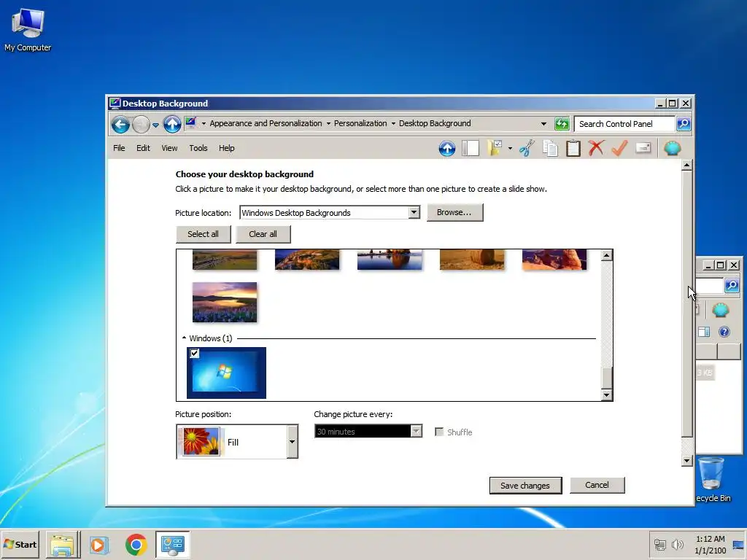This screenshot has height=560, width=747.
Task: Open the Help menu
Action: [x=227, y=148]
